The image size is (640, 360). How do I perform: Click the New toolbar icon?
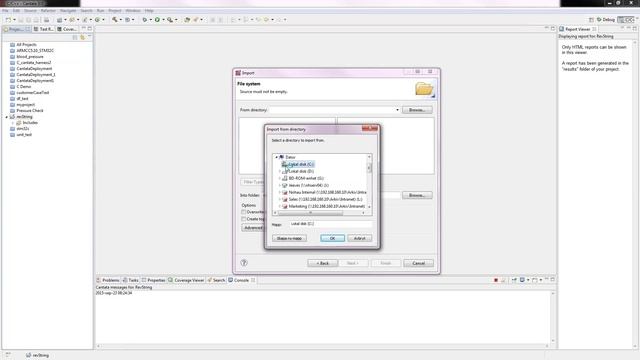coord(8,20)
